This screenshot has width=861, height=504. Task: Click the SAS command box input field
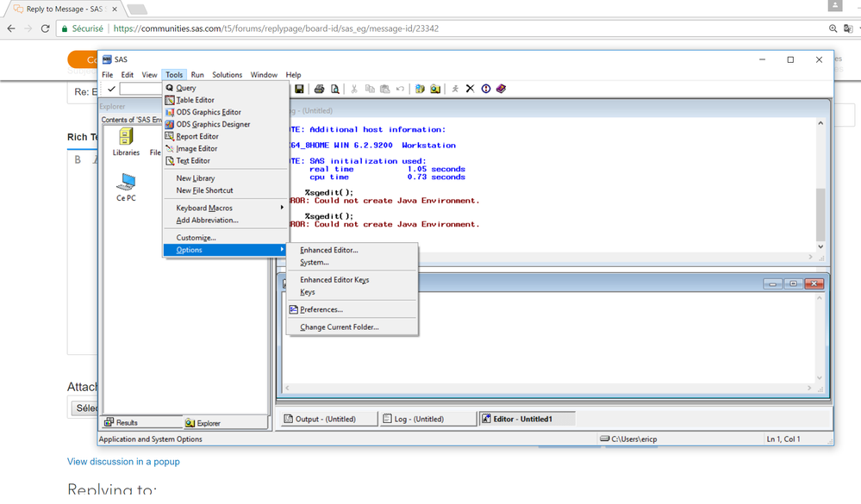tap(140, 89)
